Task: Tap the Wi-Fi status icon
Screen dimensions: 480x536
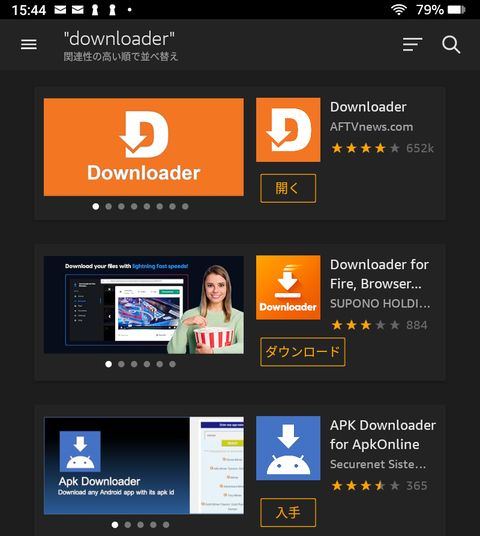Action: (x=399, y=10)
